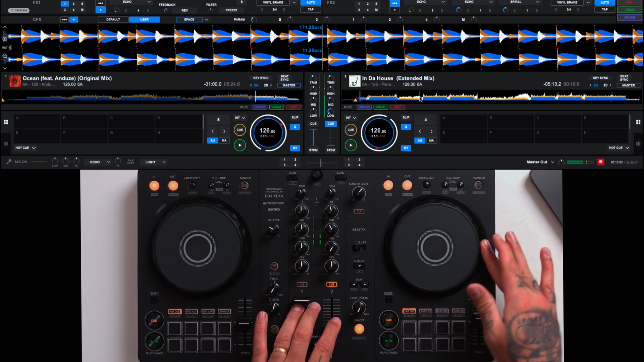Select the CFX DEFAULT tab
This screenshot has width=644, height=362.
point(113,19)
